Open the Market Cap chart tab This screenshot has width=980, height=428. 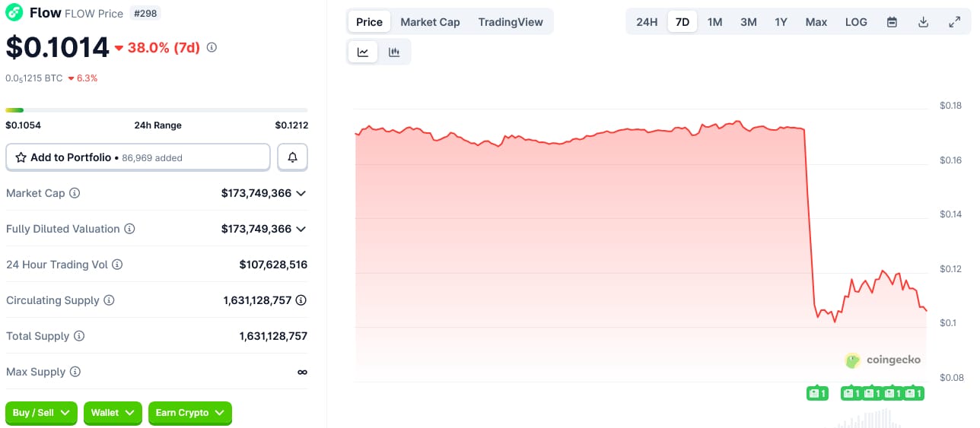430,22
